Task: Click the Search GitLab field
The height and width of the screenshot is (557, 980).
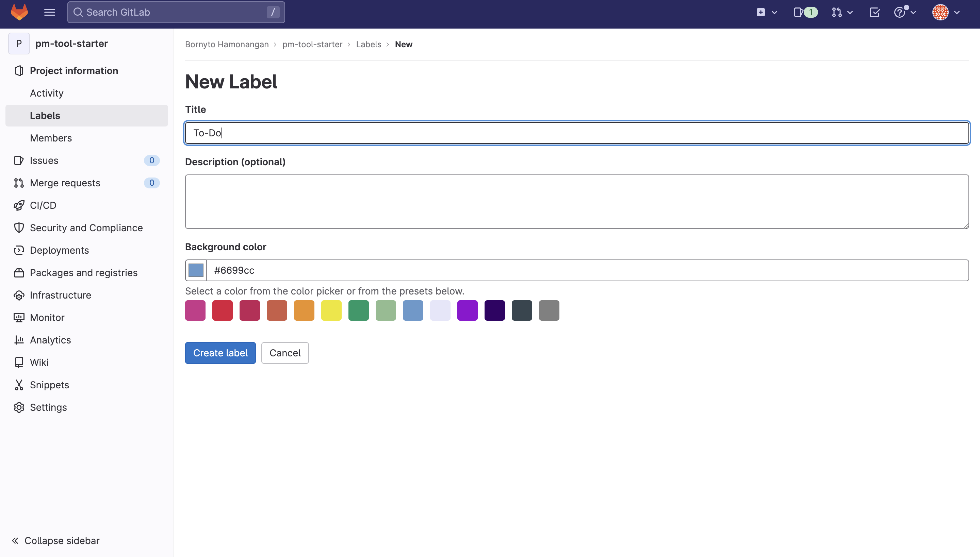Action: point(176,12)
